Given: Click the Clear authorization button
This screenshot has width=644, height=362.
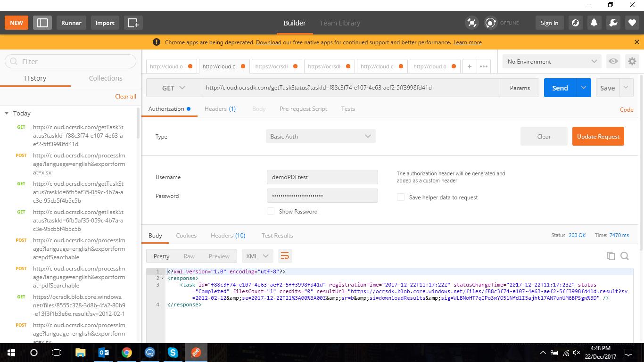Looking at the screenshot, I should point(544,136).
